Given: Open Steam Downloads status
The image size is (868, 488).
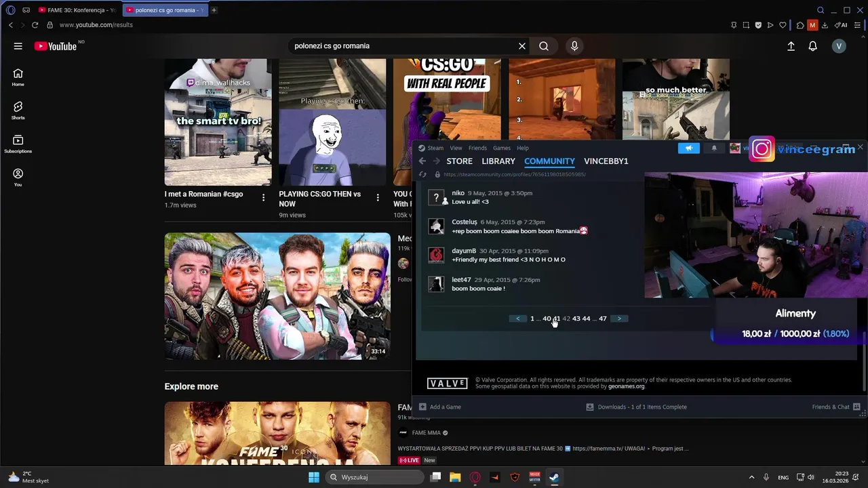Looking at the screenshot, I should click(x=637, y=407).
